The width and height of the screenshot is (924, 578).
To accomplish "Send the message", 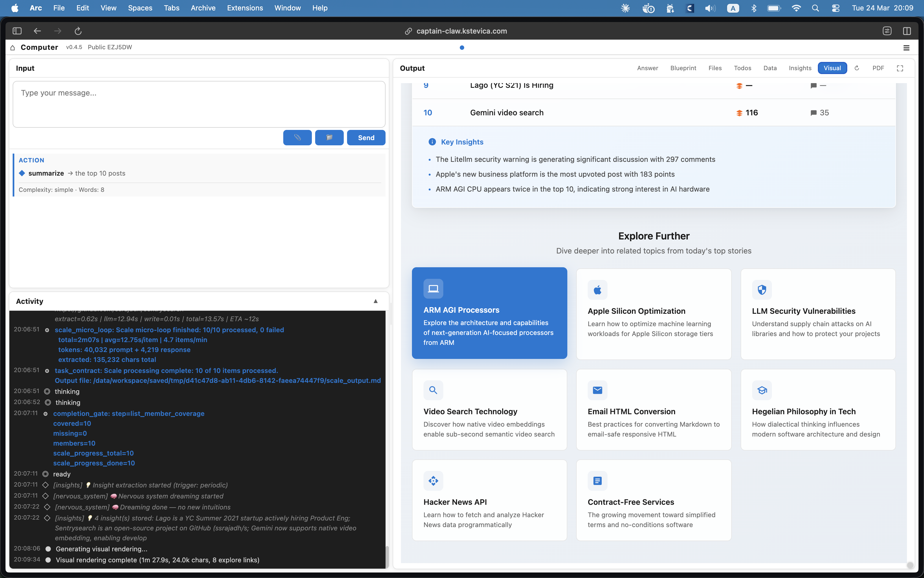I will click(x=366, y=138).
